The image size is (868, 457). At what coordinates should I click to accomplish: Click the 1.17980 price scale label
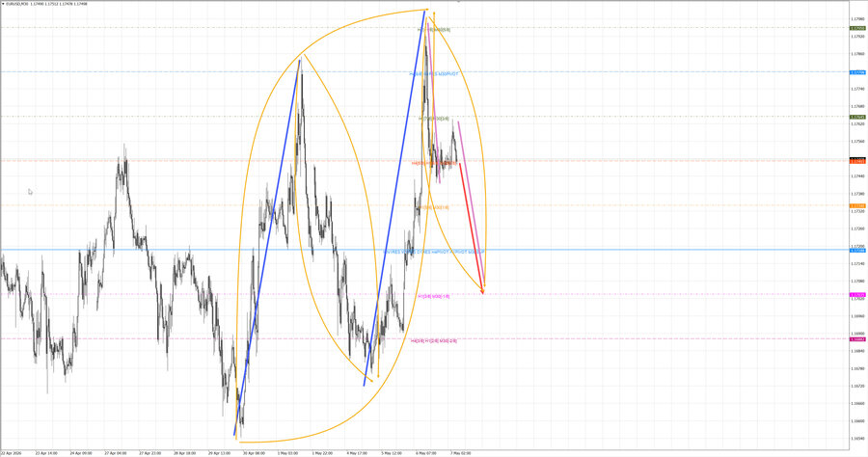(858, 19)
